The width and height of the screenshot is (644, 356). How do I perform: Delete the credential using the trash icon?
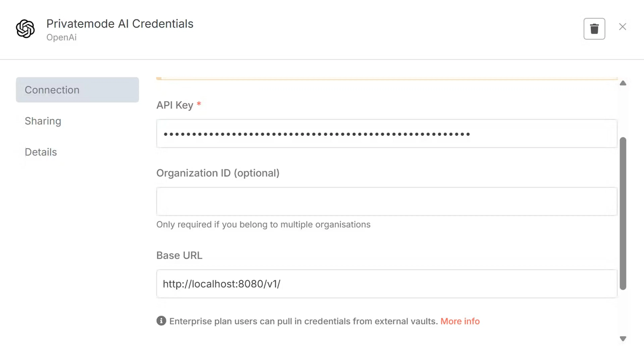[x=594, y=28]
